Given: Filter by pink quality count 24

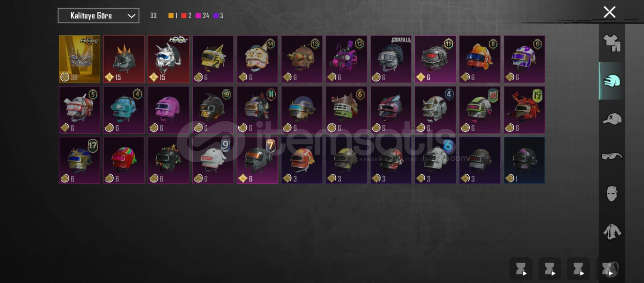Looking at the screenshot, I should coord(202,15).
